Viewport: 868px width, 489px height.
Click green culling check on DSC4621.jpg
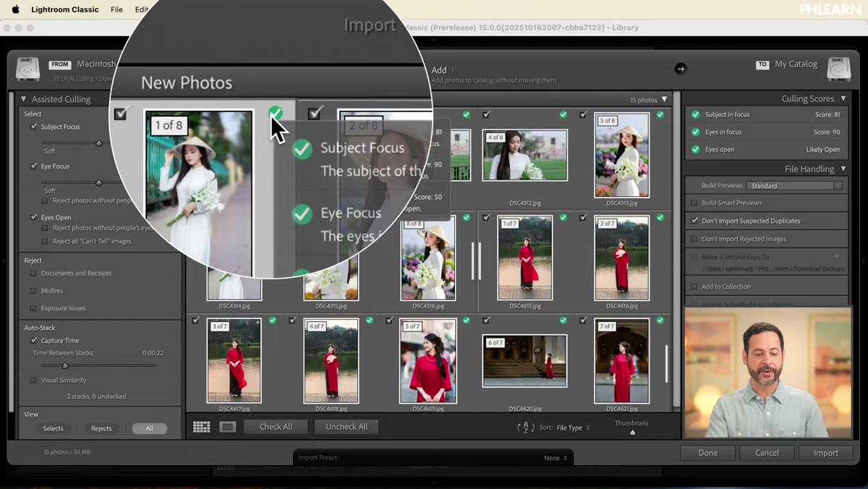[660, 320]
